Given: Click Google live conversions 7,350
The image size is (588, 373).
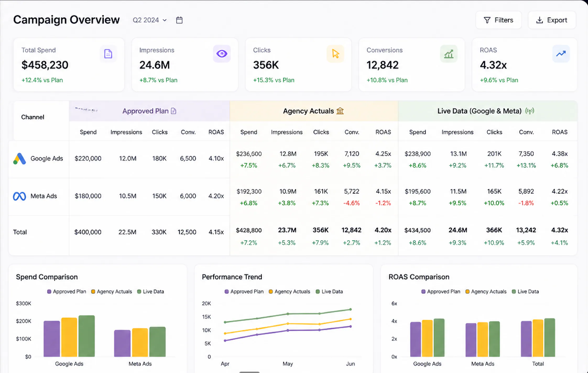Looking at the screenshot, I should [526, 154].
